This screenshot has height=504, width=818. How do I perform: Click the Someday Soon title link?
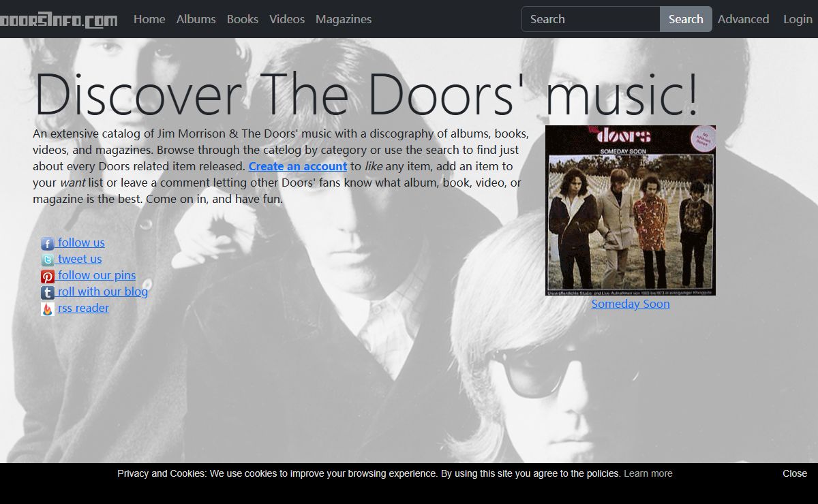pos(631,304)
